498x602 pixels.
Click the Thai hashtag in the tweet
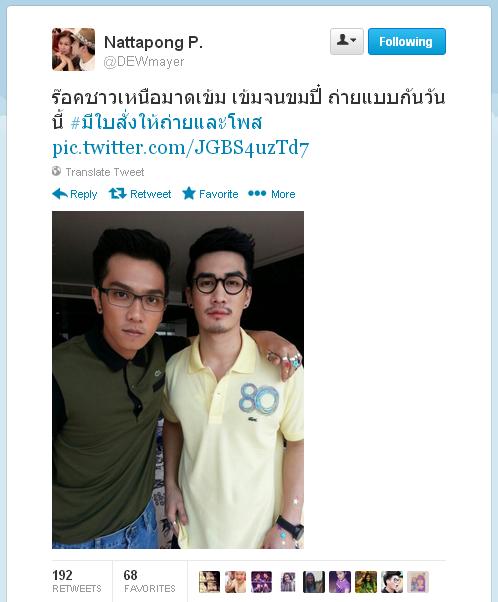coord(166,122)
